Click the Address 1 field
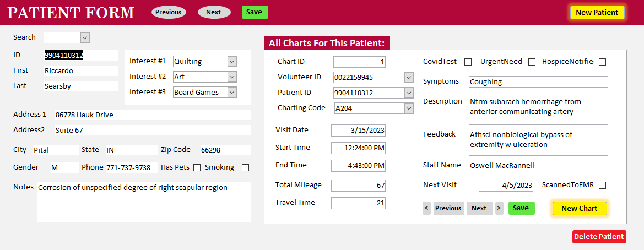 coord(153,115)
